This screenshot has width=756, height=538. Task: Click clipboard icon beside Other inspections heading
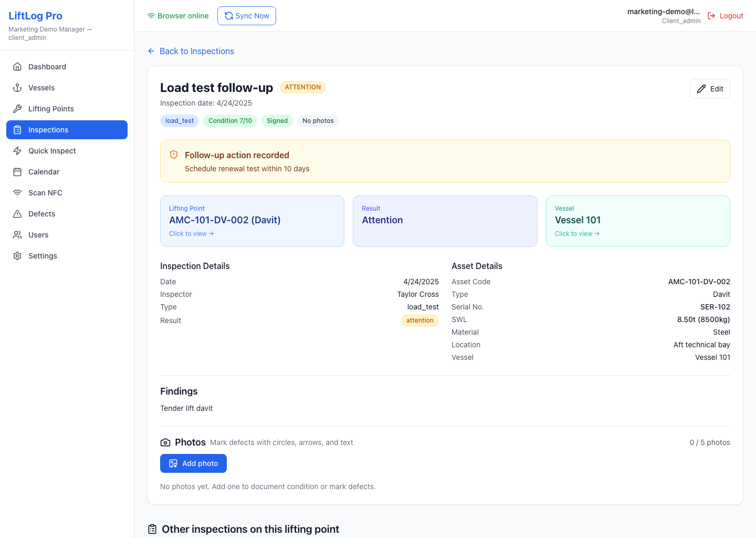[152, 529]
